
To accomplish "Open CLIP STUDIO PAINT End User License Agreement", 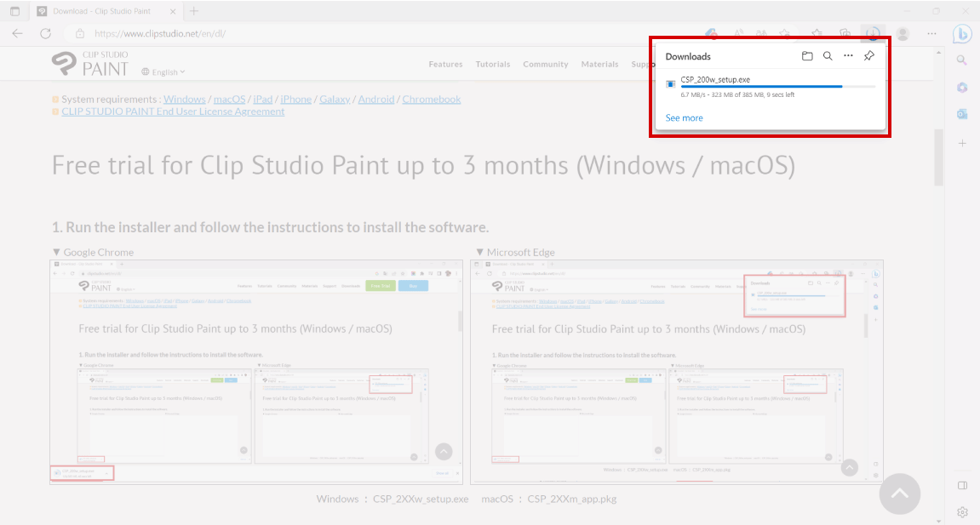I will (x=173, y=111).
